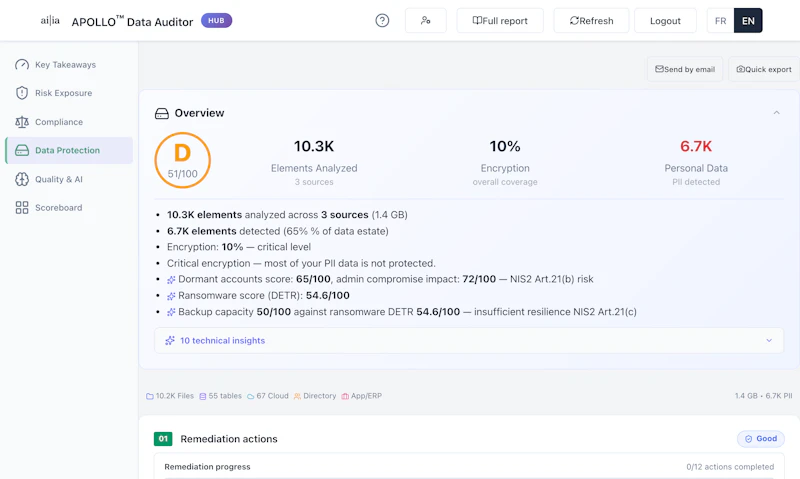
Task: Click the 67 Cloud icon
Action: (251, 396)
